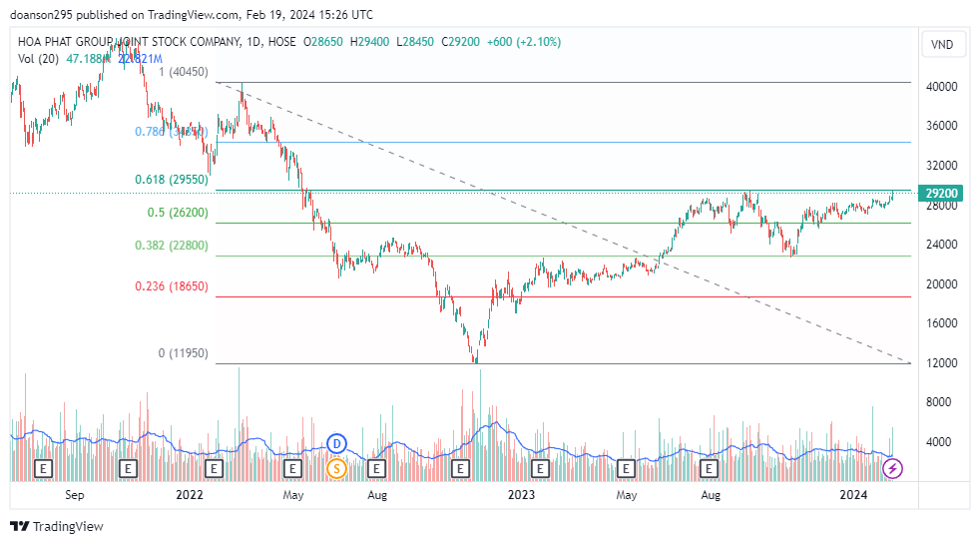
Task: Click the VND currency button
Action: [x=942, y=44]
